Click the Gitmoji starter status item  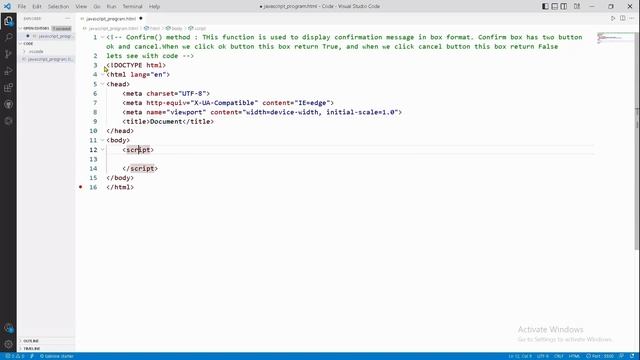(57, 356)
